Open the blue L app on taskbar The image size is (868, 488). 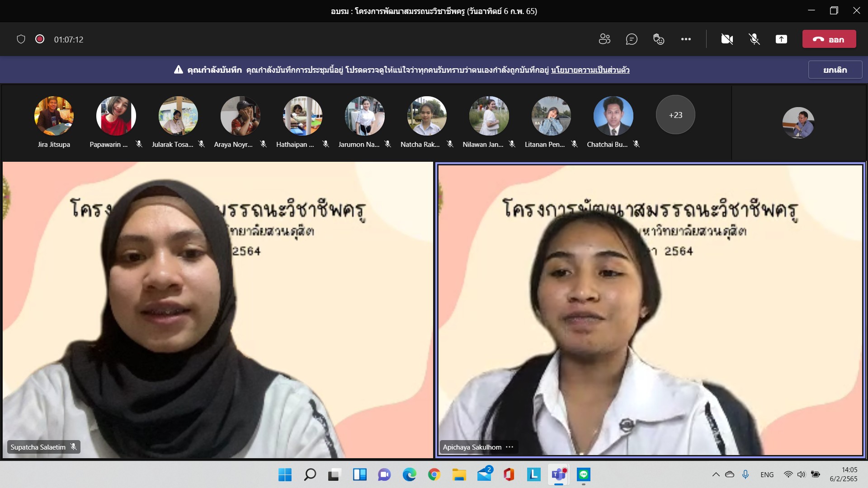click(x=534, y=474)
